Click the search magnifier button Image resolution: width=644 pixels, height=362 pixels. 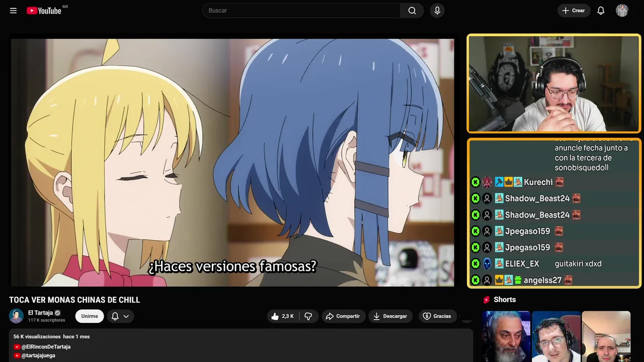pos(412,11)
